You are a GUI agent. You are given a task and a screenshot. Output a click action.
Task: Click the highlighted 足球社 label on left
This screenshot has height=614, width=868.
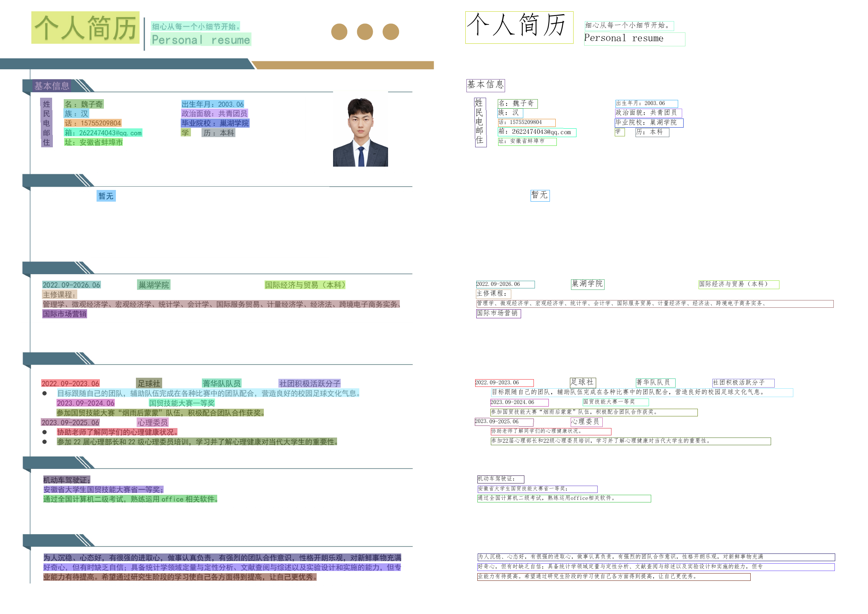tap(149, 383)
